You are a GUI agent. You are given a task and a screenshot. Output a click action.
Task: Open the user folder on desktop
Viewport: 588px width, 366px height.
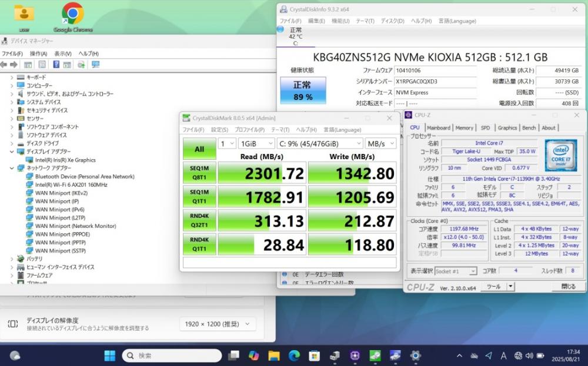[24, 17]
